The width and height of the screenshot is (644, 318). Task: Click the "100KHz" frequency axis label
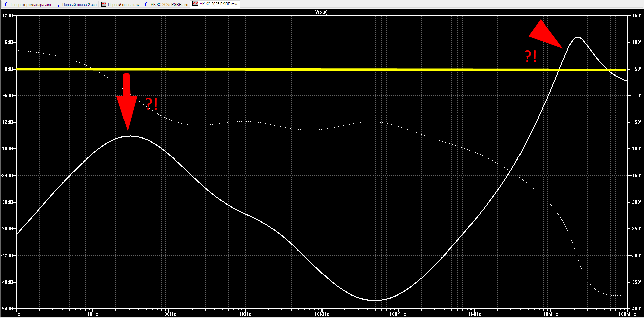398,314
